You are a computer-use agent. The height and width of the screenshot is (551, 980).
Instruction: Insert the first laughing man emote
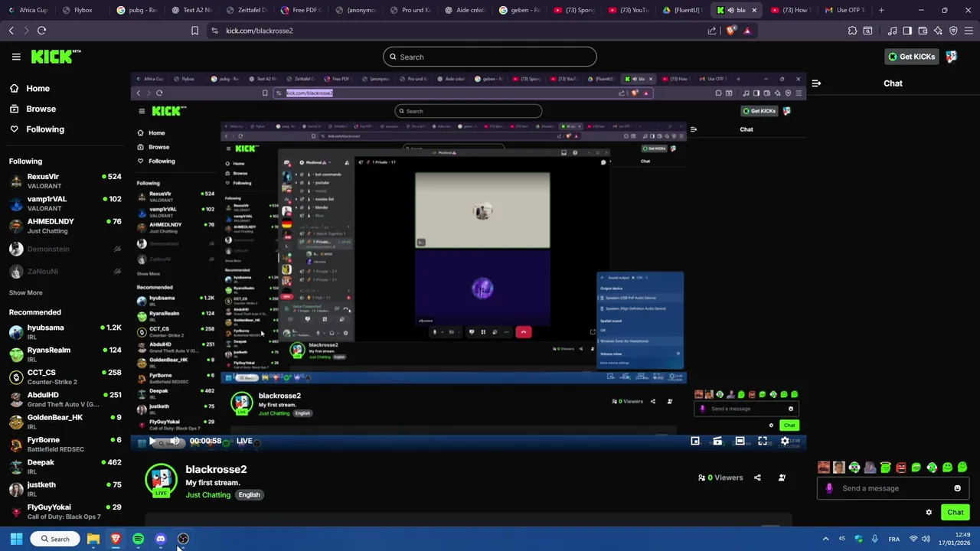pyautogui.click(x=824, y=468)
